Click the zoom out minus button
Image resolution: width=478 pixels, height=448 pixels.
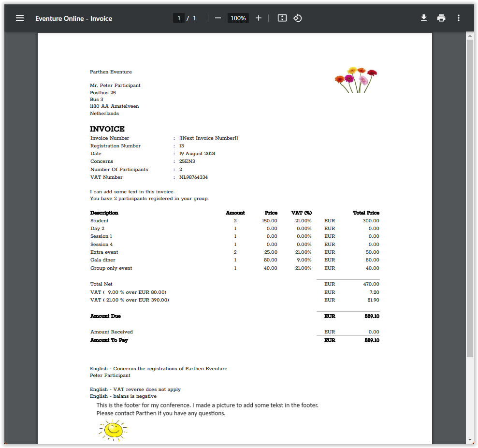pos(218,18)
